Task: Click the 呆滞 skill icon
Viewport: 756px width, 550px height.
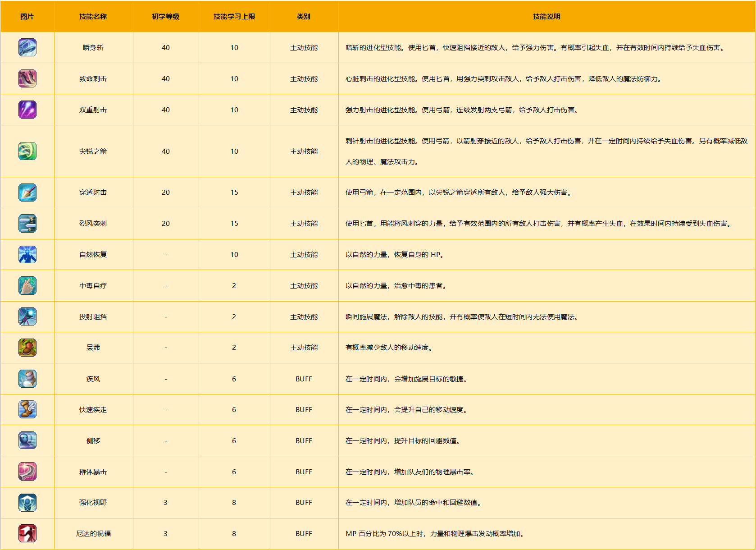Action: pos(27,348)
